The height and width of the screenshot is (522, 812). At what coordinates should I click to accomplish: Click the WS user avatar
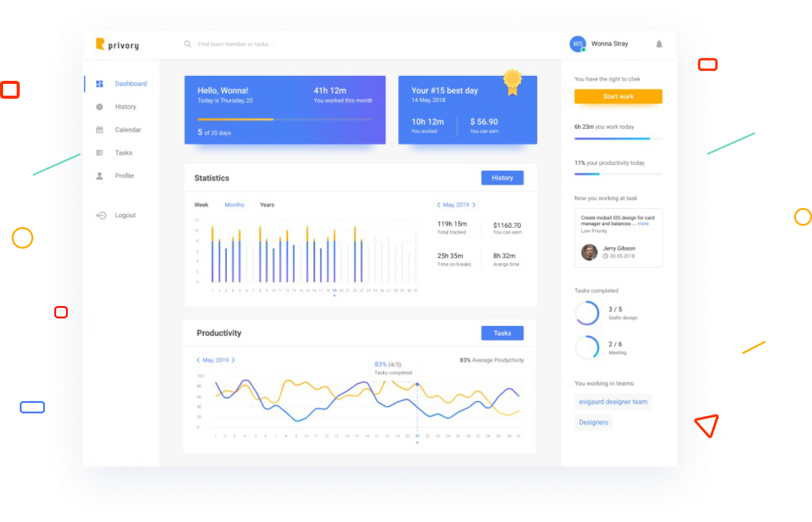tap(578, 44)
